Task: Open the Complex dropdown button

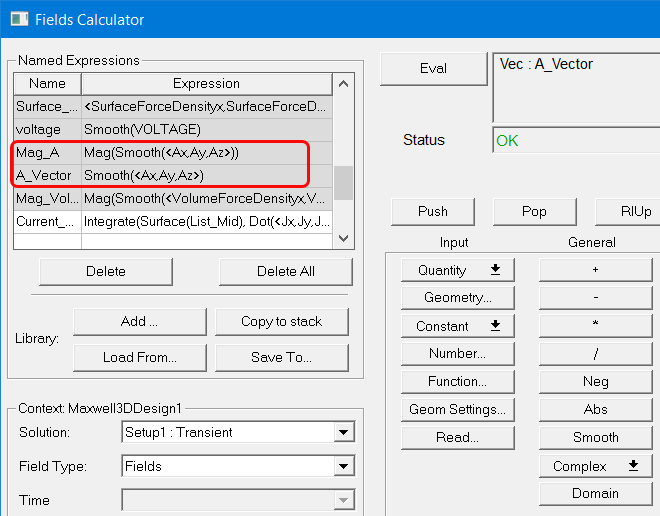Action: tap(596, 466)
